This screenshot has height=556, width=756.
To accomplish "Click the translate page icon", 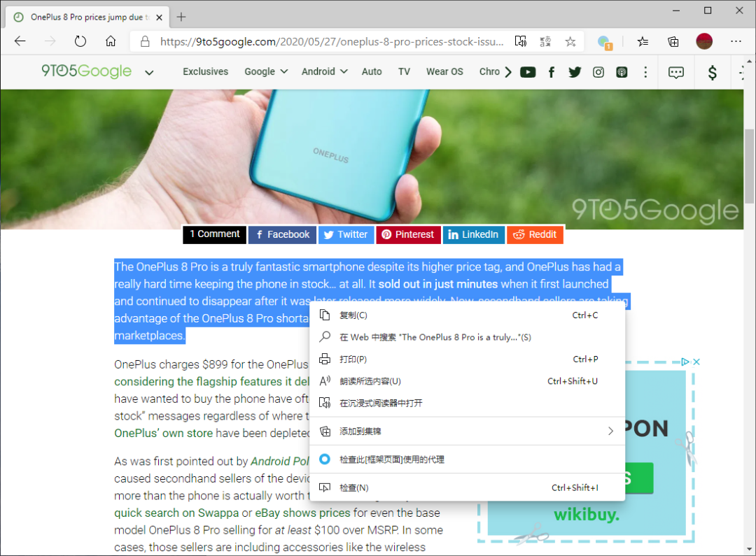I will 545,41.
